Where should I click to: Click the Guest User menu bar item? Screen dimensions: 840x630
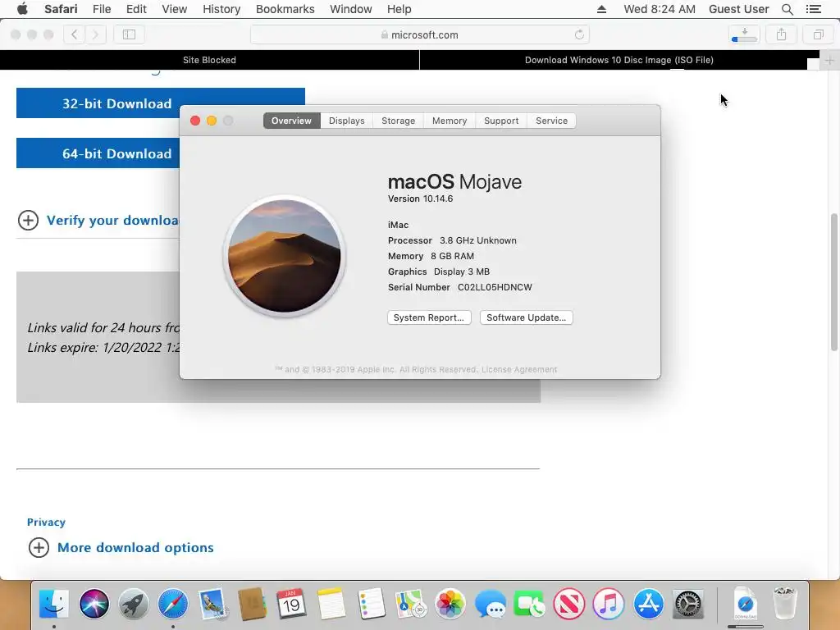[x=739, y=9]
